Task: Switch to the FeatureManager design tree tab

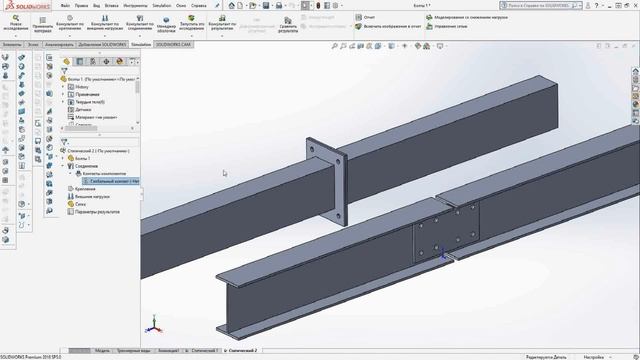Action: 67,61
